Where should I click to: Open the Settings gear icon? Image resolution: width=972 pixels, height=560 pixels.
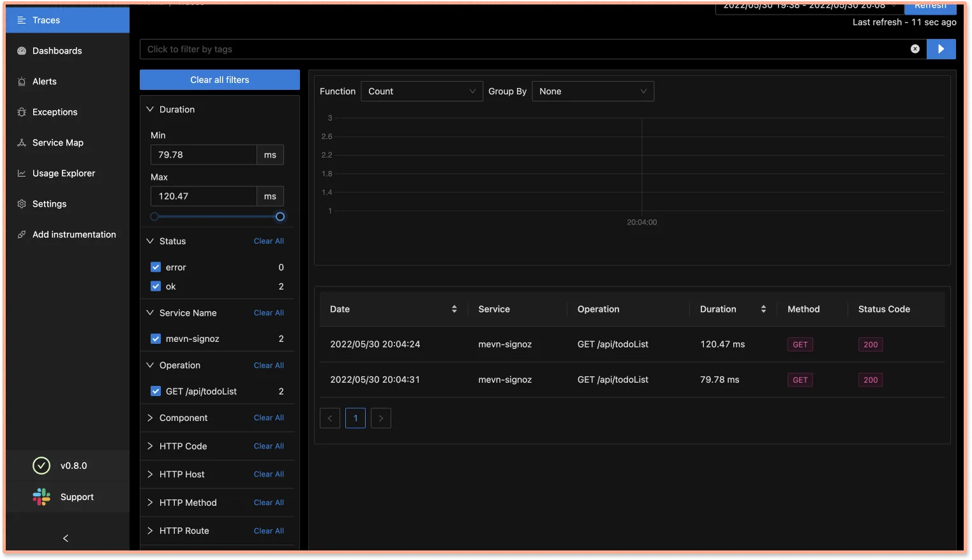pyautogui.click(x=22, y=204)
